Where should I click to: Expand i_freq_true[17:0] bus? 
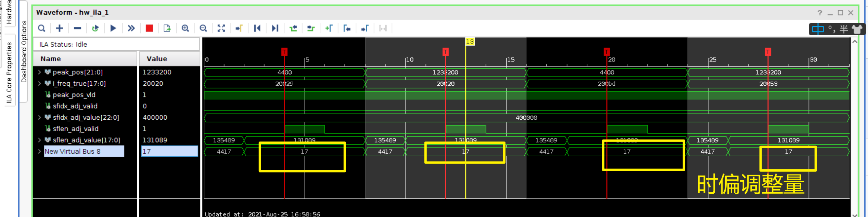click(39, 83)
